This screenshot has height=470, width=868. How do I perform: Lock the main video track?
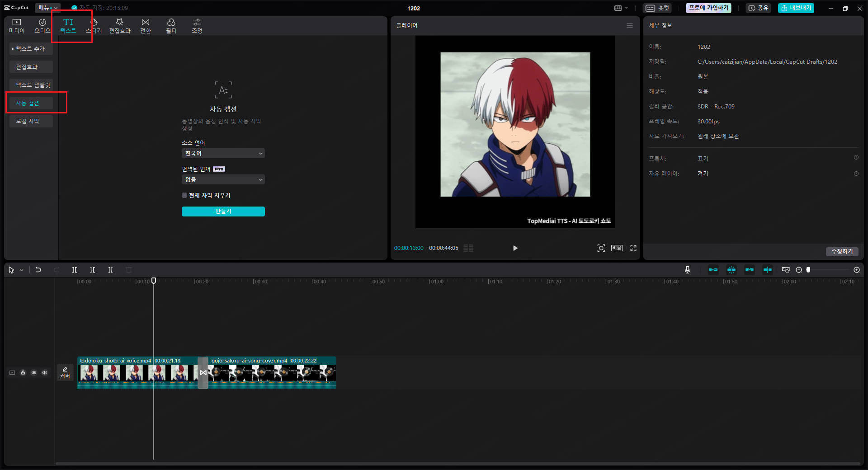(x=23, y=372)
